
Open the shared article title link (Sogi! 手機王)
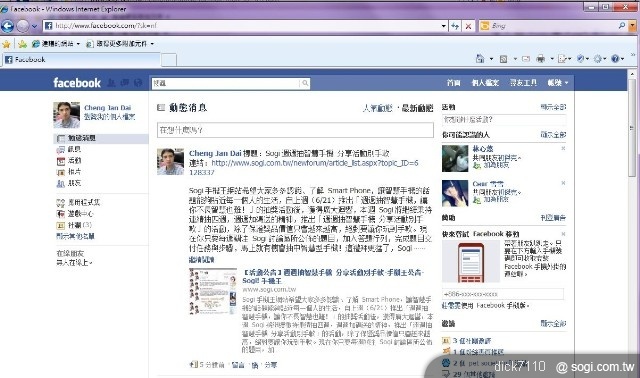[x=333, y=276]
